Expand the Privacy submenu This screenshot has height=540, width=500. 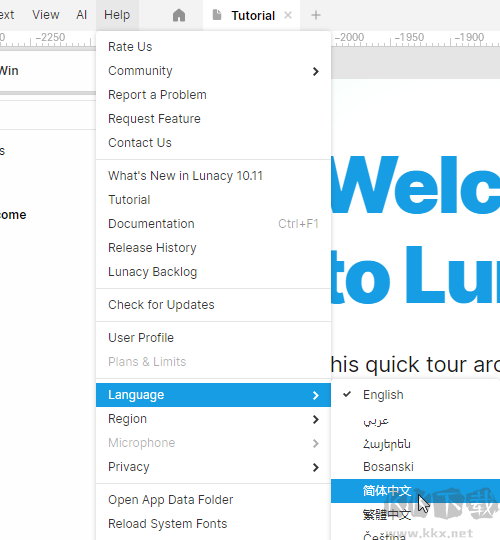coord(213,467)
